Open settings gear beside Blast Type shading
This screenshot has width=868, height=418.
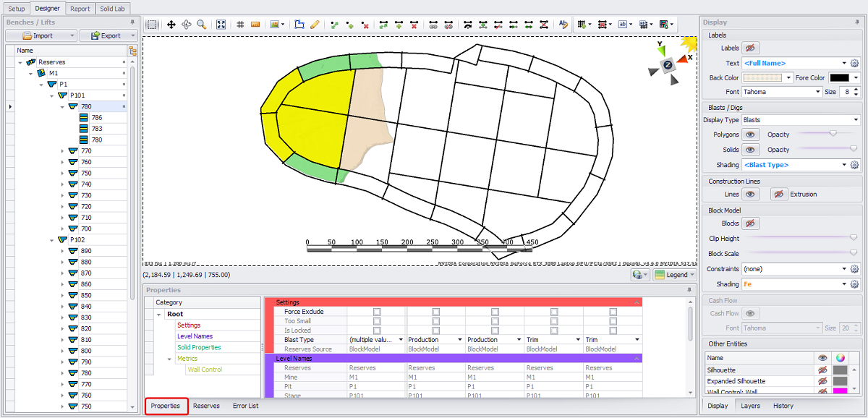pos(854,165)
